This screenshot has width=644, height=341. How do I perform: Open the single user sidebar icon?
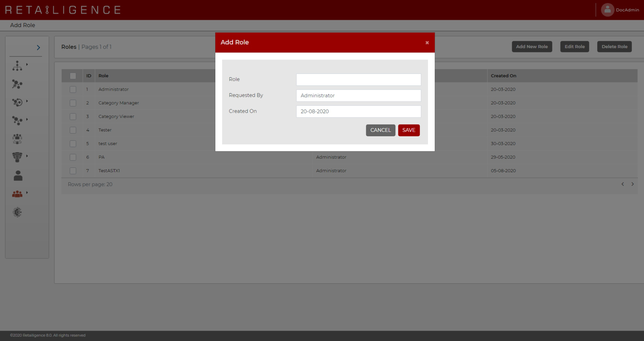(x=18, y=176)
